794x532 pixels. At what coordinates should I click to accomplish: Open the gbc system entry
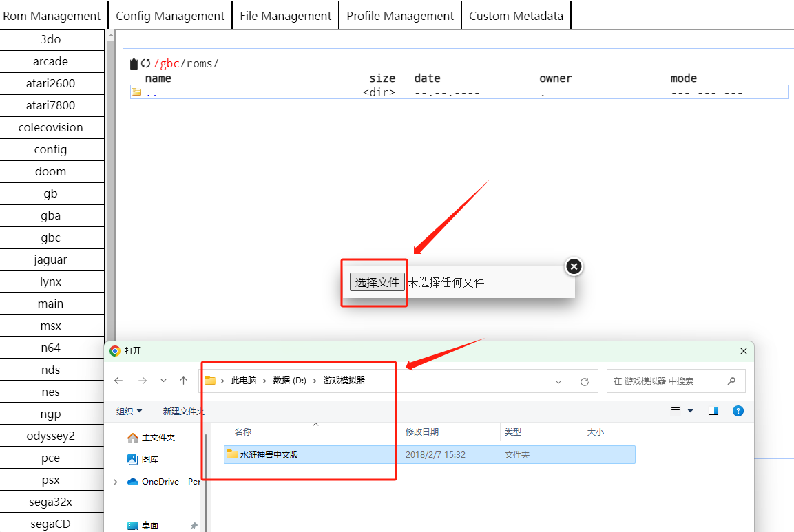click(51, 237)
